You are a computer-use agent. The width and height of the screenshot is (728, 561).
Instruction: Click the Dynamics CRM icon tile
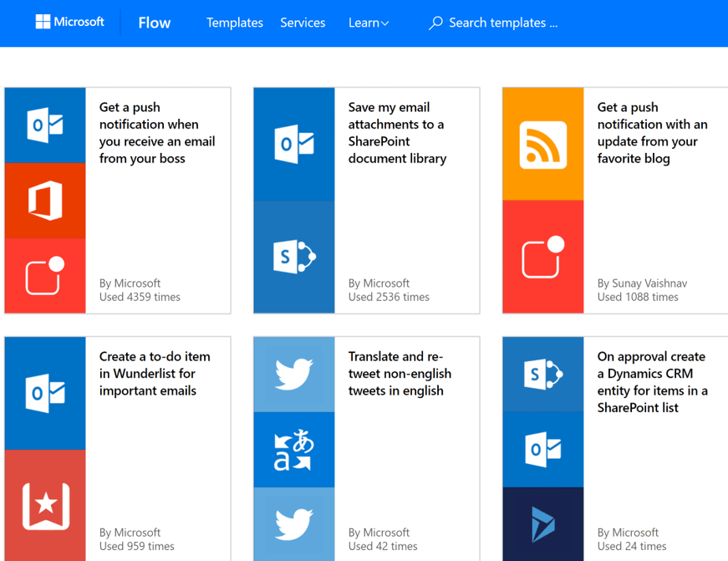pyautogui.click(x=542, y=524)
